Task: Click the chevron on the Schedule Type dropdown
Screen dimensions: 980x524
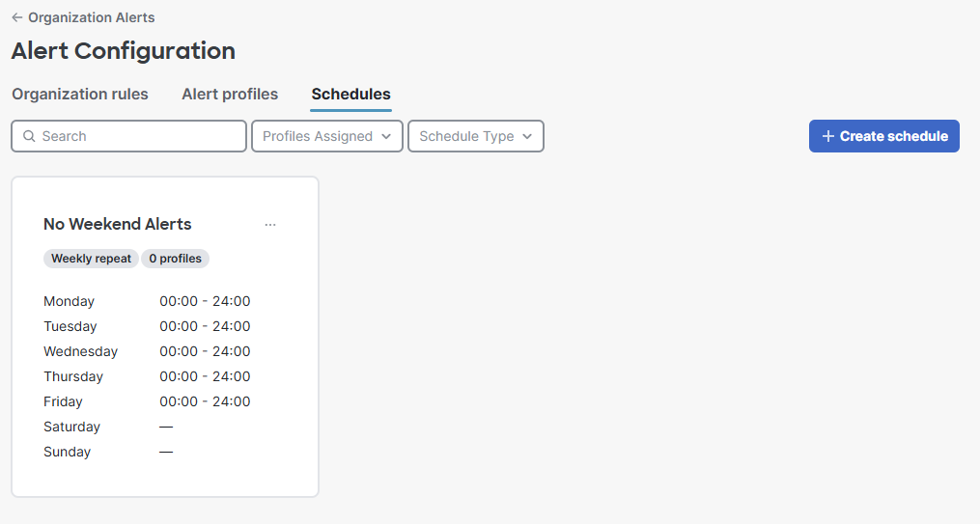Action: point(527,136)
